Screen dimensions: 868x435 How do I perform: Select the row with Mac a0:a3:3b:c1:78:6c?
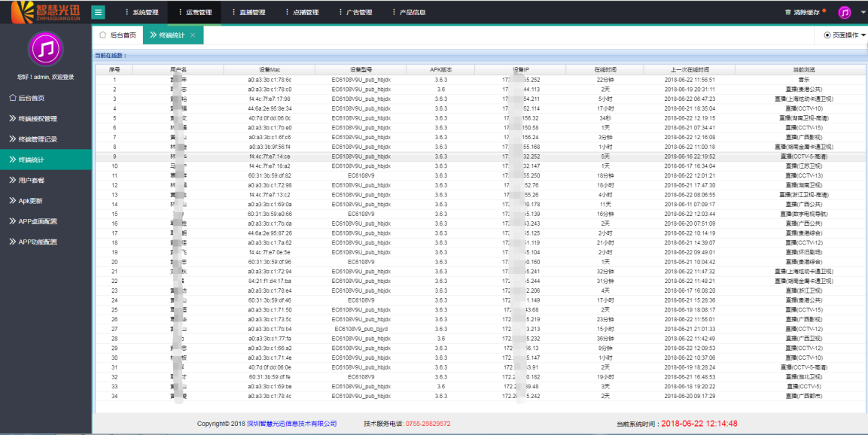pos(480,80)
